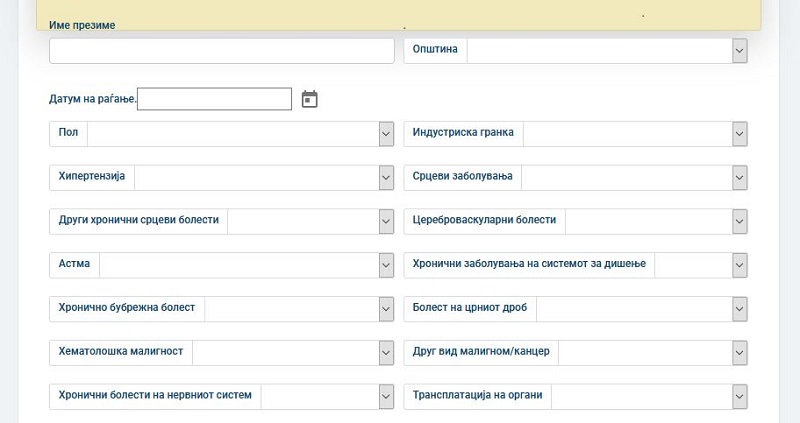Select the Хипертензија dropdown
The width and height of the screenshot is (800, 423).
click(264, 178)
